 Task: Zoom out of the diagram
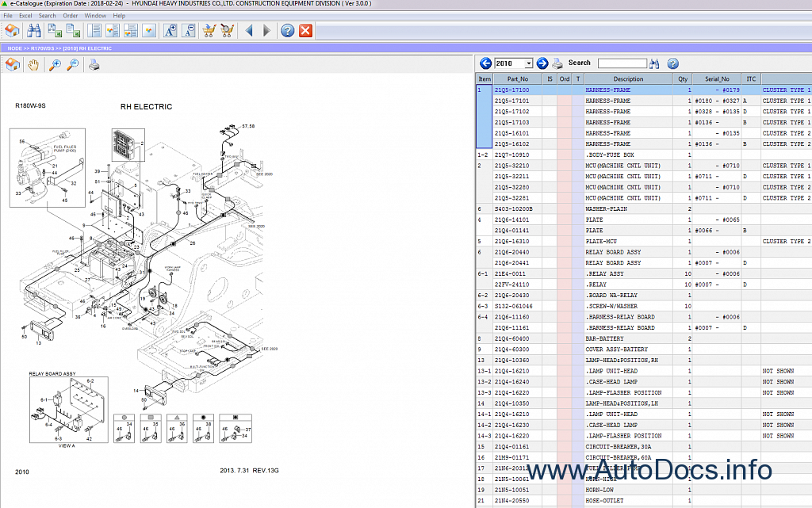pyautogui.click(x=73, y=65)
